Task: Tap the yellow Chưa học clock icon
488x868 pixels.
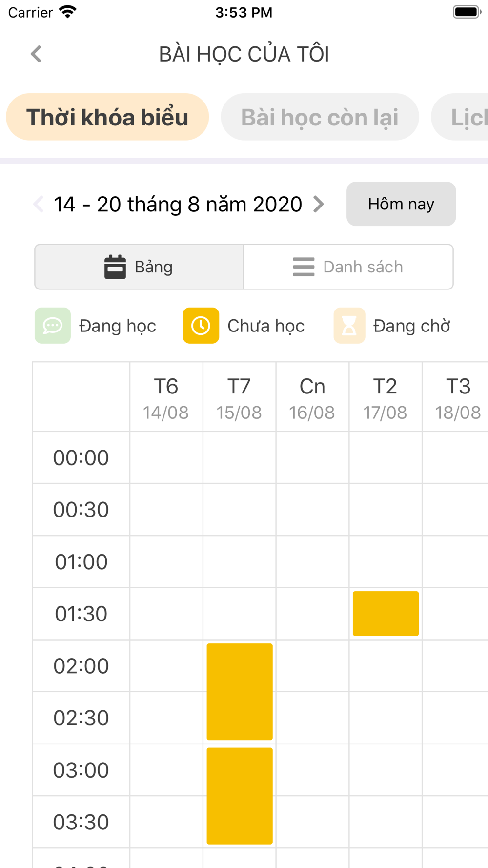Action: [201, 326]
